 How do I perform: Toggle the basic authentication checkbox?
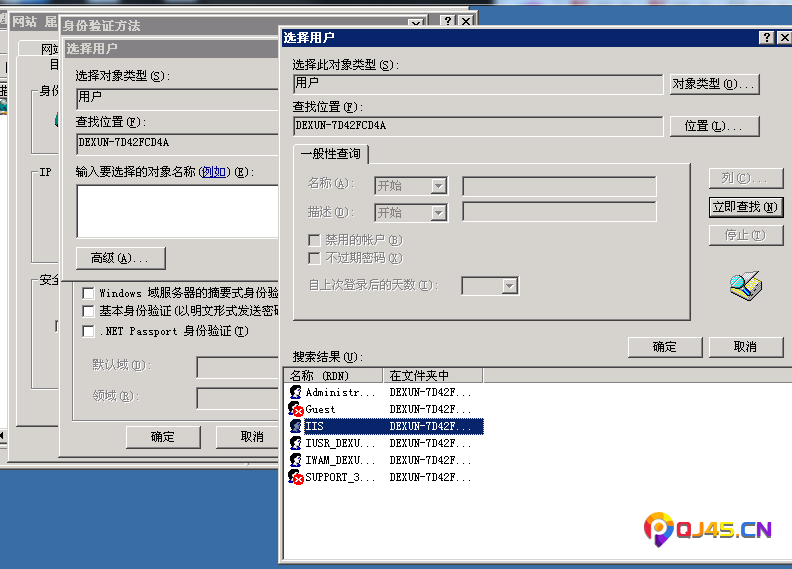pos(88,312)
